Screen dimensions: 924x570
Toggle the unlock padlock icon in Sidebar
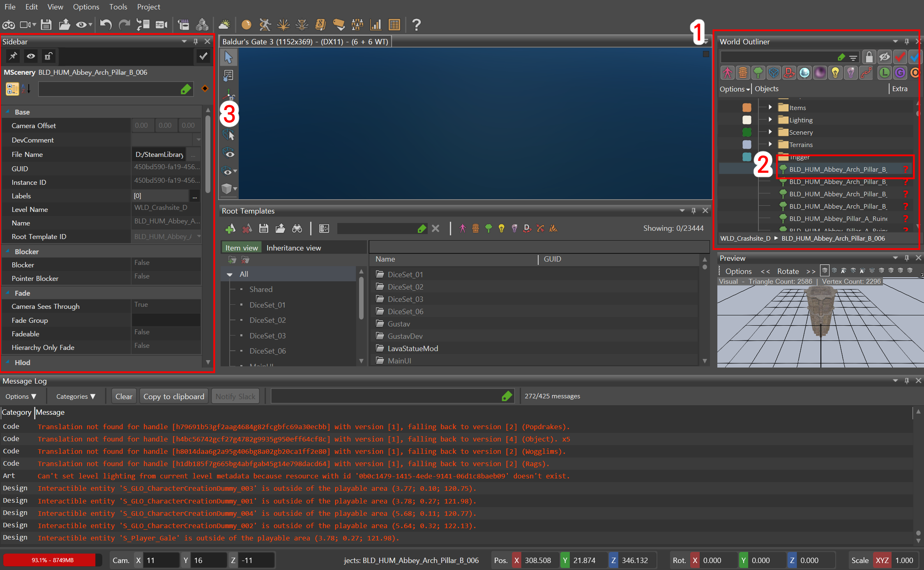[x=48, y=56]
